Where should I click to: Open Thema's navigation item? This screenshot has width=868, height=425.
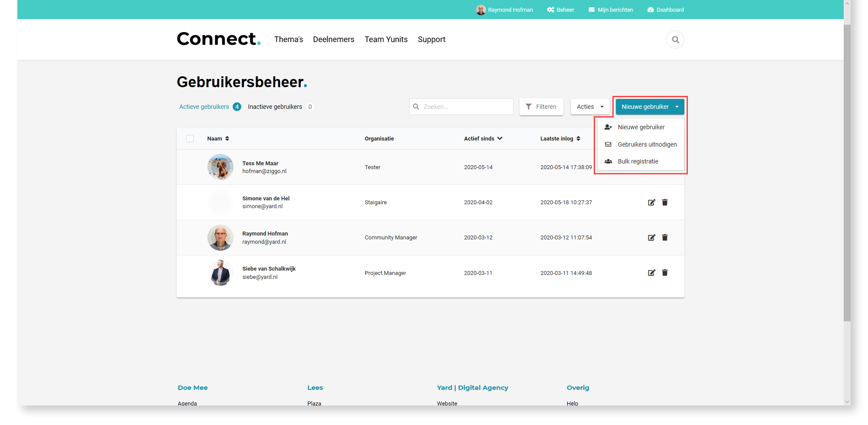(x=289, y=39)
